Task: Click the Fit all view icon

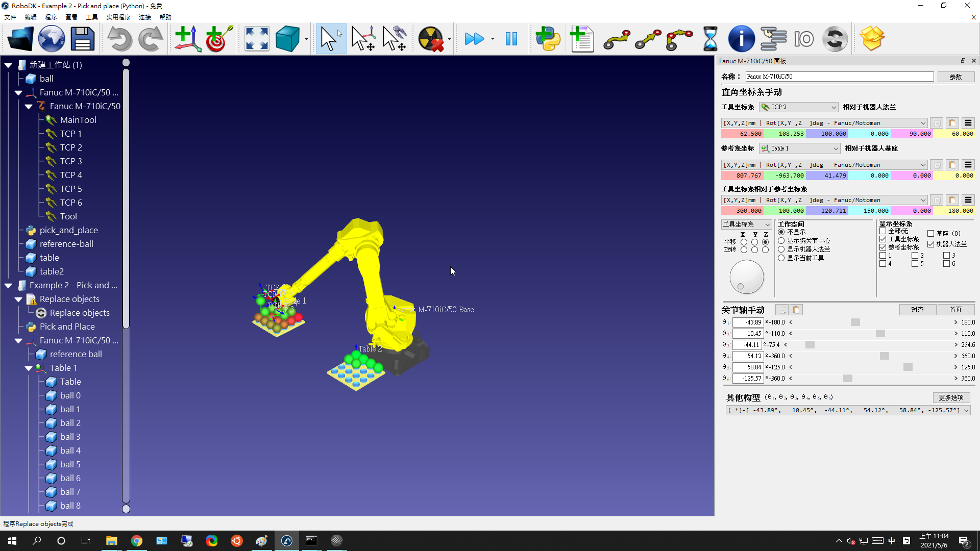Action: click(257, 39)
